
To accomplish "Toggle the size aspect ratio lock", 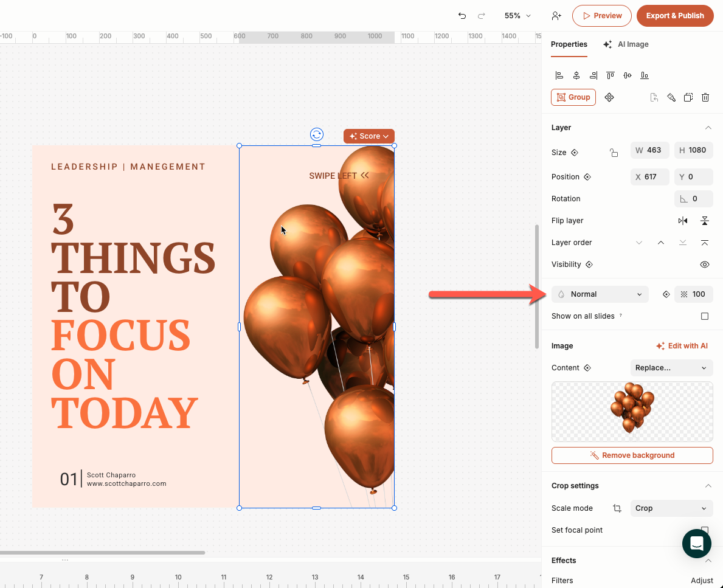I will pyautogui.click(x=614, y=153).
